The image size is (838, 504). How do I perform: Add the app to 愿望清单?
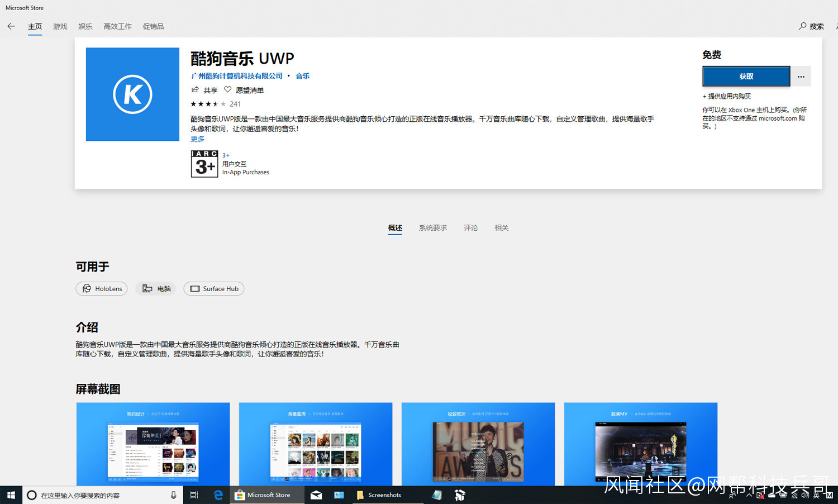[x=244, y=90]
